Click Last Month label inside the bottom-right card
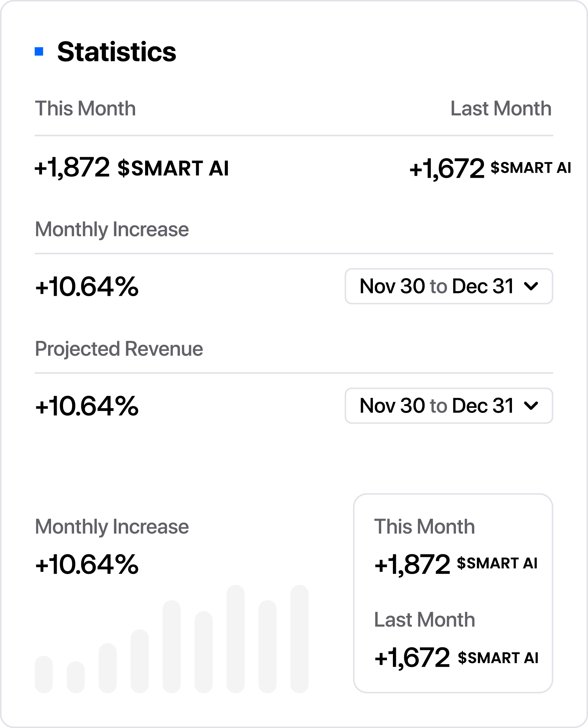Screen dimensions: 588x728 click(x=424, y=619)
